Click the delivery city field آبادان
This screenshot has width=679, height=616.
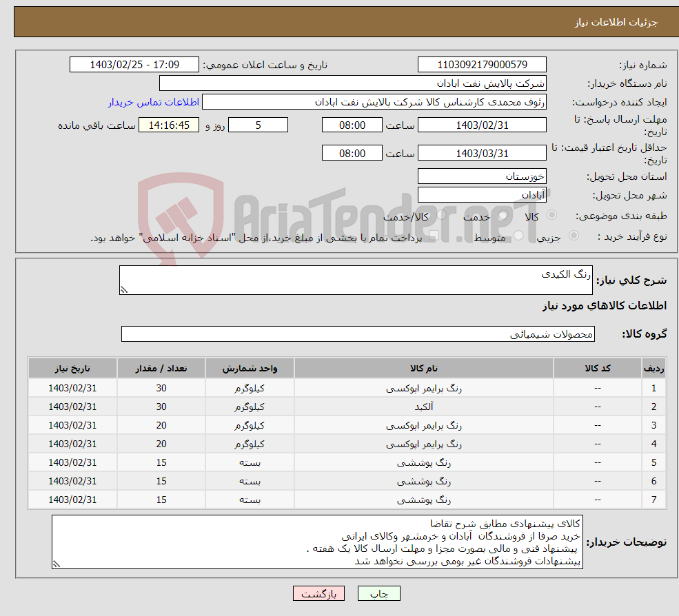pos(482,195)
